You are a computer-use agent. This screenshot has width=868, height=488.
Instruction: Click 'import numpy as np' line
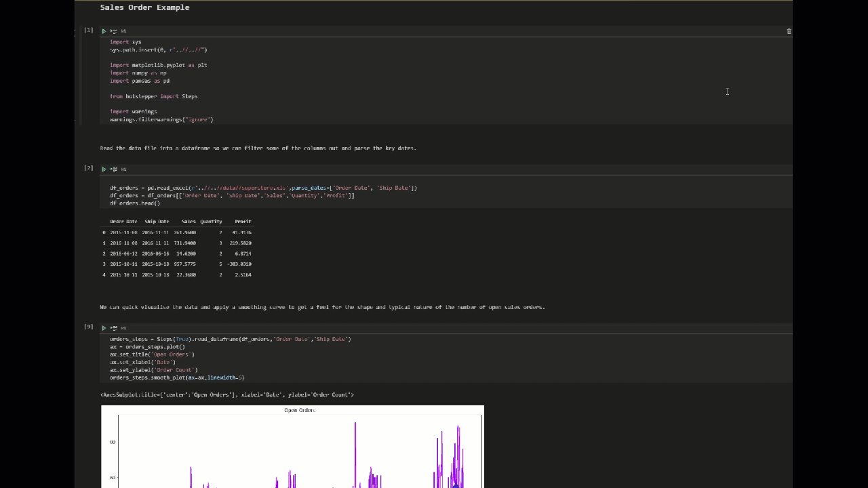138,73
